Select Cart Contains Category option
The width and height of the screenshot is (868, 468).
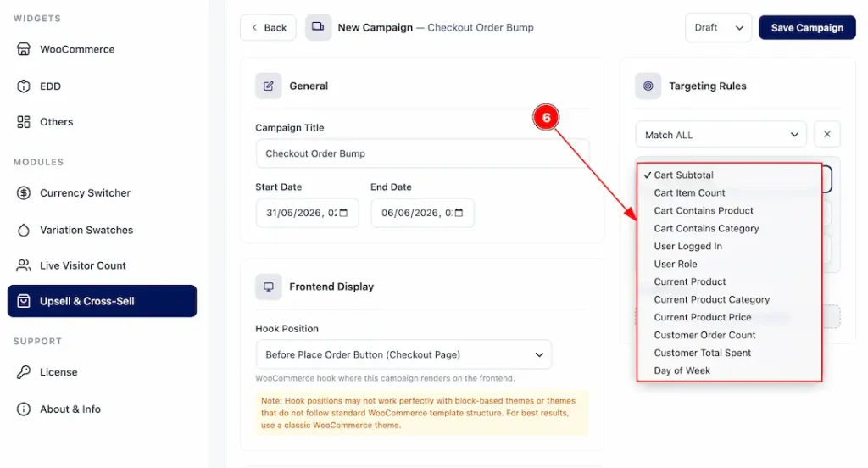(730, 228)
